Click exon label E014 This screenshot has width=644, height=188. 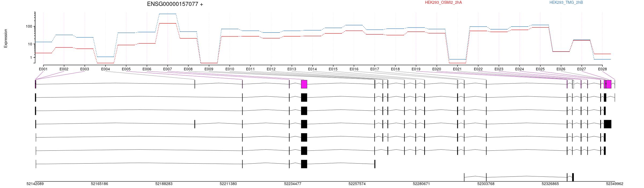[312, 69]
